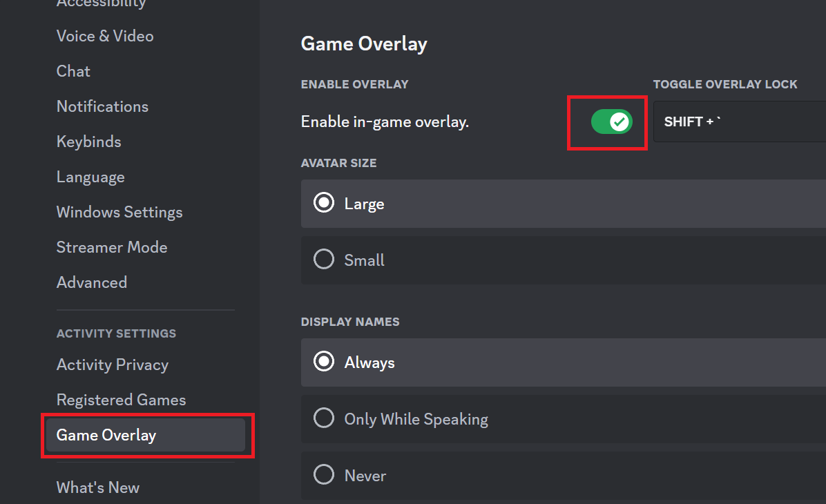Screen dimensions: 826x504
Task: Set display names to Never
Action: click(324, 476)
